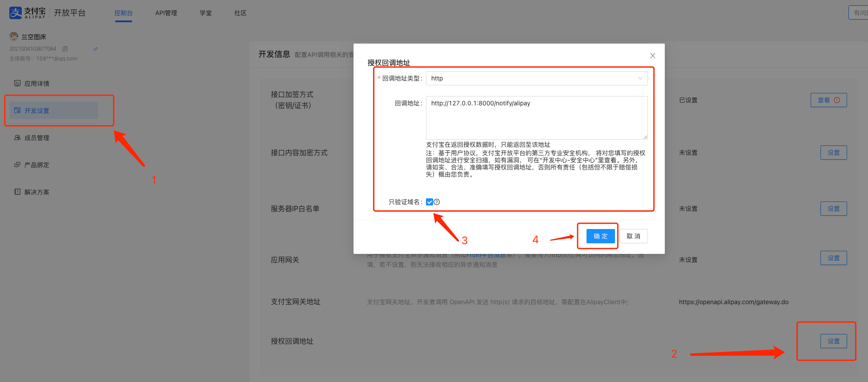Open the 控制台 tab
The image size is (868, 382).
click(124, 13)
